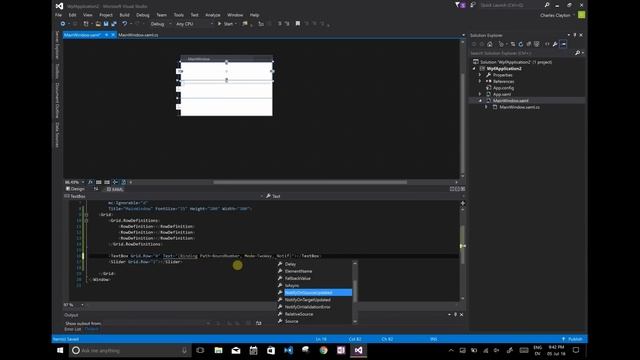
Task: Click the swap panes arrows icon
Action: (x=96, y=189)
